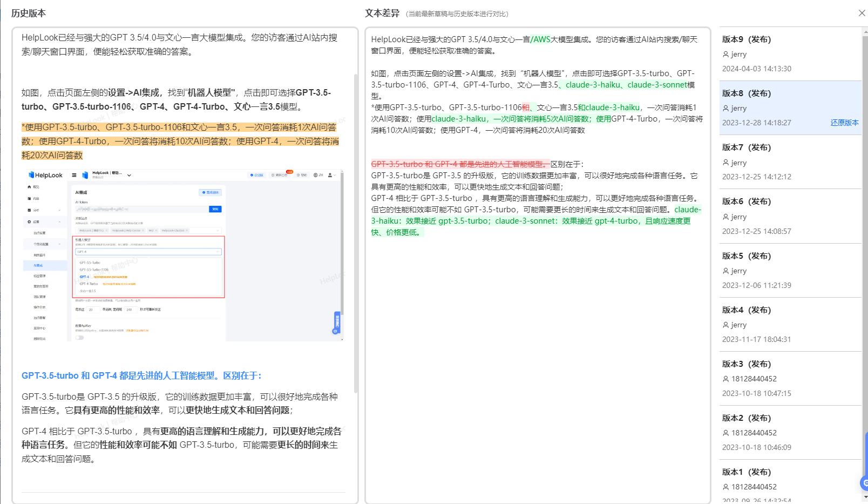Open the 版本7 (发布) entry title
Screen dimensions: 868x504
(x=747, y=147)
